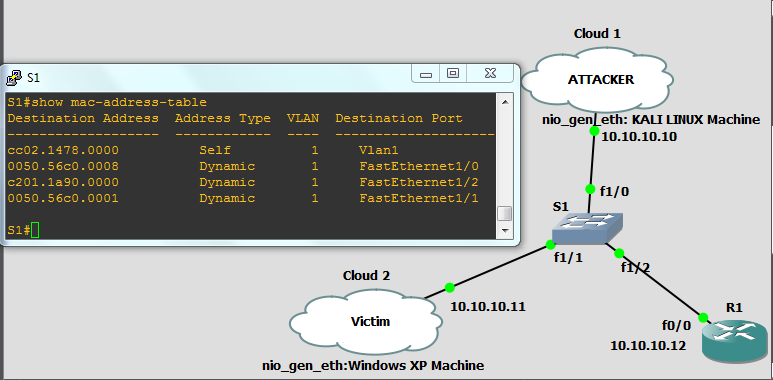This screenshot has height=380, width=773.
Task: Click the 'Destination Address' column header
Action: pyautogui.click(x=83, y=118)
